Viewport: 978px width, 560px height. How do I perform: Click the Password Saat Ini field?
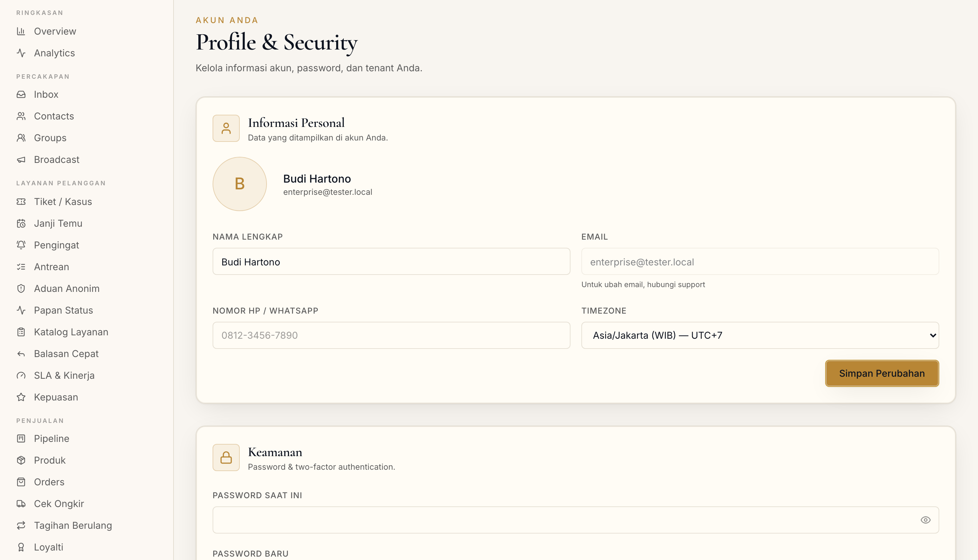[x=576, y=520]
